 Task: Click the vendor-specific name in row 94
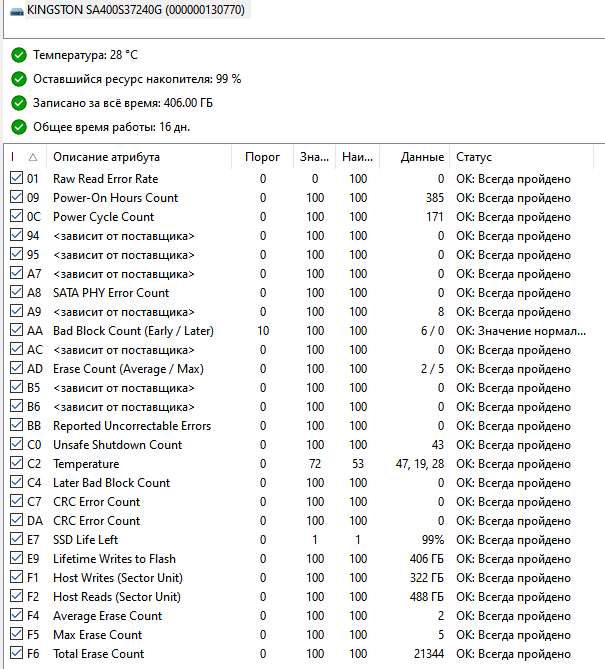(x=124, y=236)
